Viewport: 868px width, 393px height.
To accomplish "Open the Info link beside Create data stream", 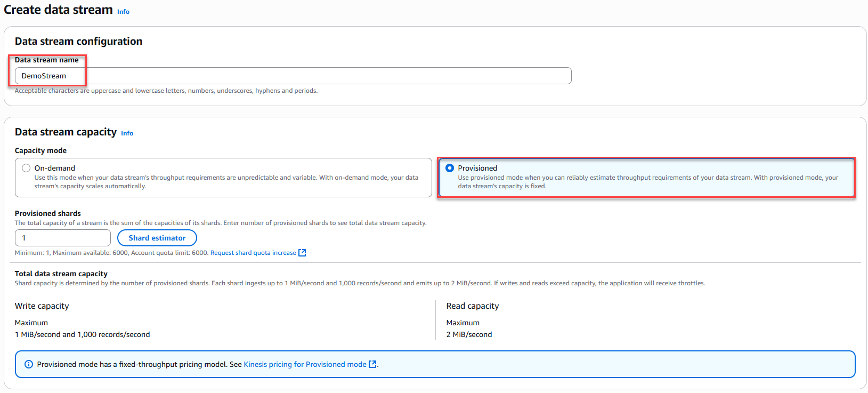I will (123, 12).
